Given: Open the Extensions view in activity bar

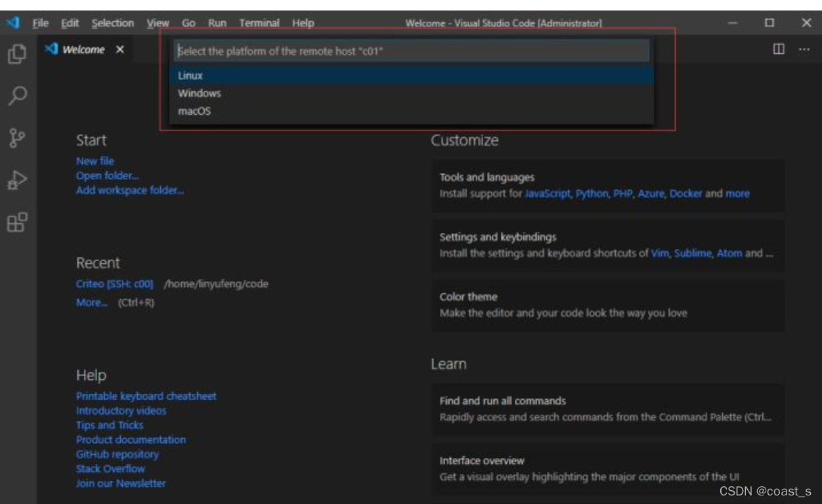Looking at the screenshot, I should [17, 222].
